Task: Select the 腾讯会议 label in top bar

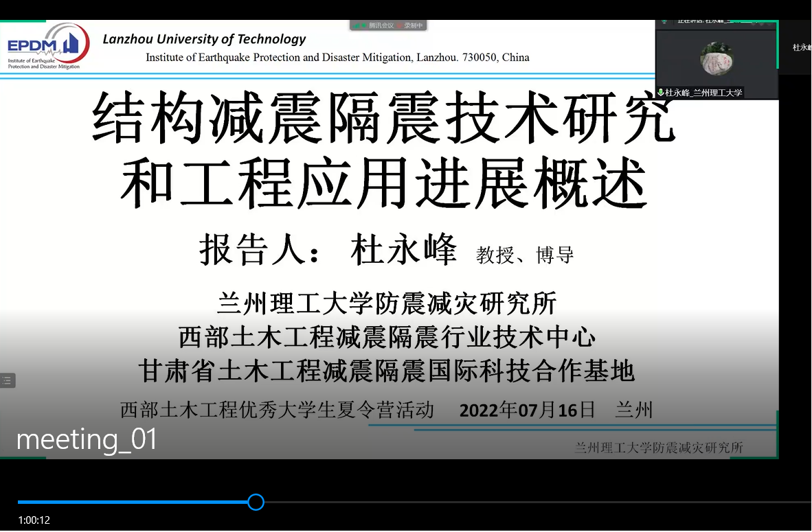Action: pyautogui.click(x=381, y=25)
